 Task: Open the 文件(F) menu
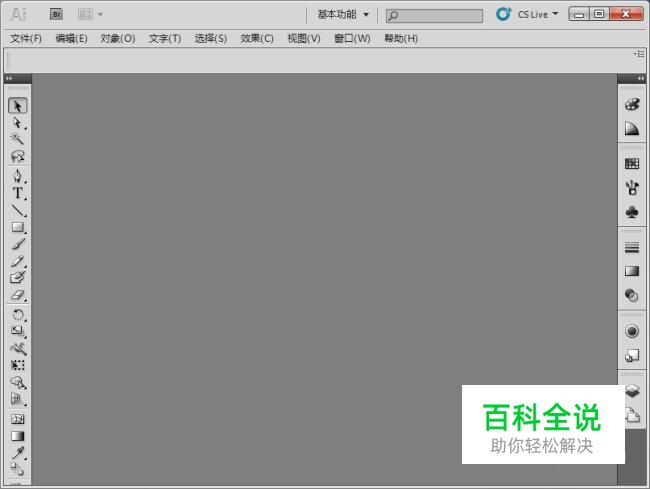26,39
